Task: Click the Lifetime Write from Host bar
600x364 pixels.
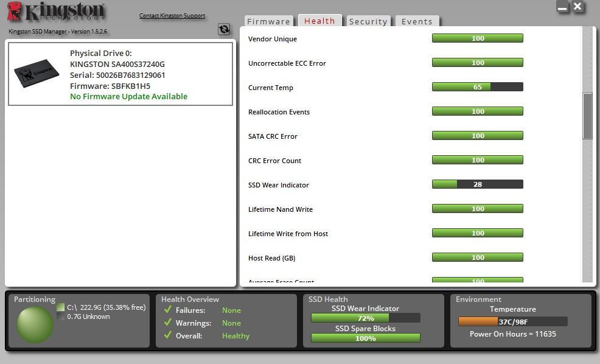Action: click(478, 233)
